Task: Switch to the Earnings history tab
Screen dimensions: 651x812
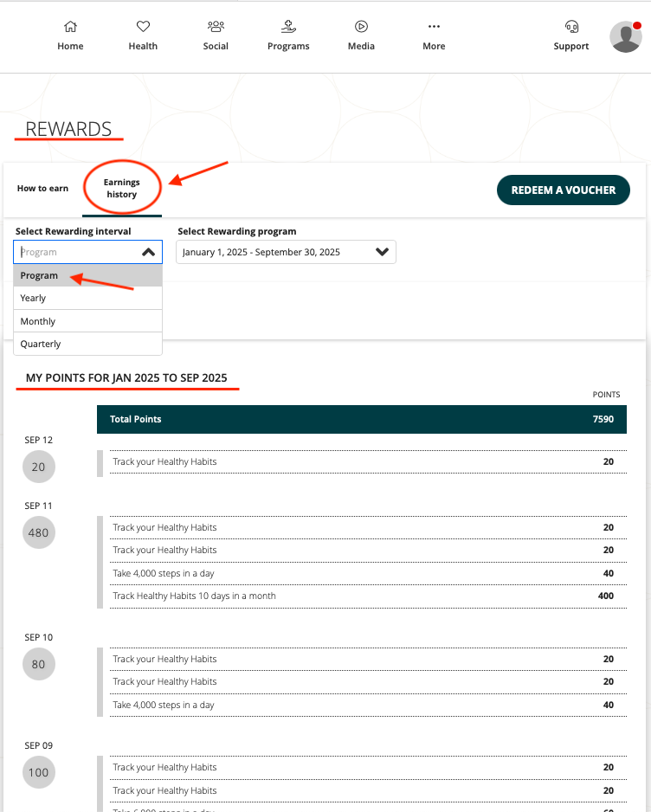Action: [121, 189]
